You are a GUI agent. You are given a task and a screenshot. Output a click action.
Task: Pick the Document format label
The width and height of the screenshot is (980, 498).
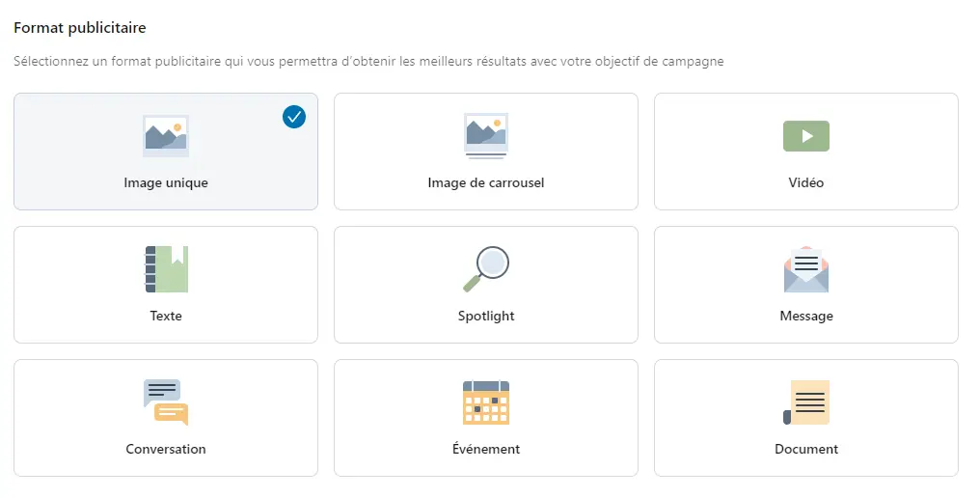[x=806, y=449]
